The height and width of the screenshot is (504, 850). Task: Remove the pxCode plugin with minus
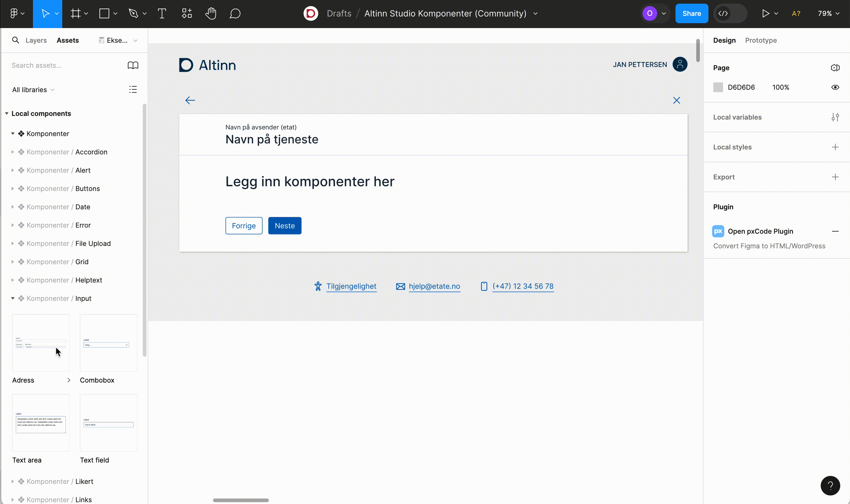(835, 231)
